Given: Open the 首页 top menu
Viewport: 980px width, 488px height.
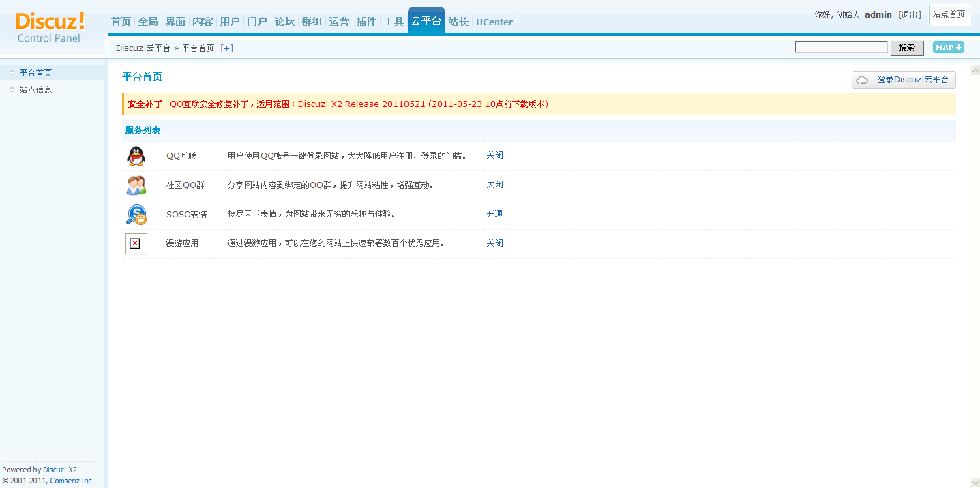Looking at the screenshot, I should [x=121, y=22].
